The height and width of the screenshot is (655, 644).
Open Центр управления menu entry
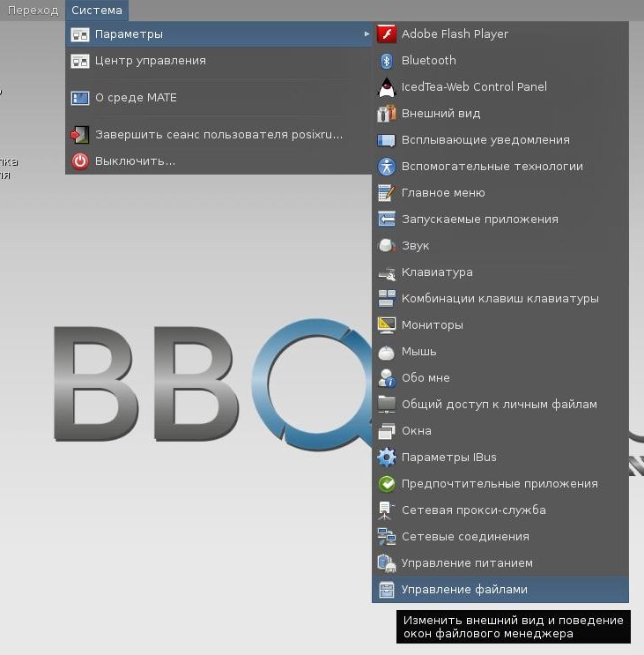click(x=218, y=61)
